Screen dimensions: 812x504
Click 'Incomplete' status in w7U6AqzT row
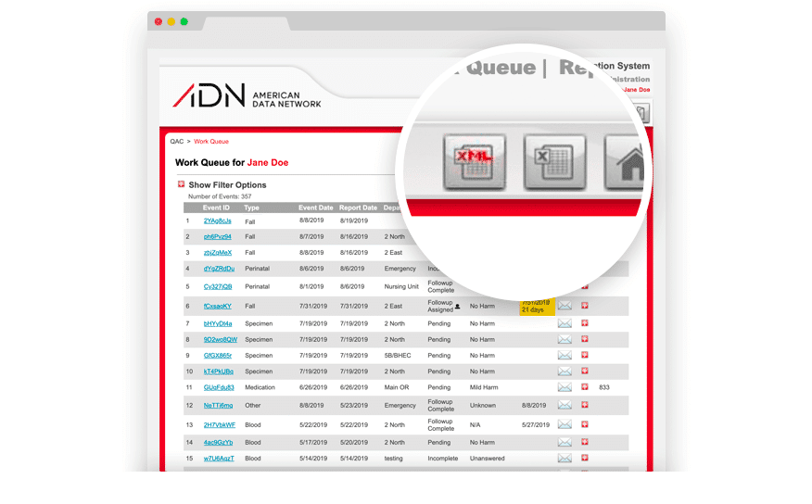(443, 459)
